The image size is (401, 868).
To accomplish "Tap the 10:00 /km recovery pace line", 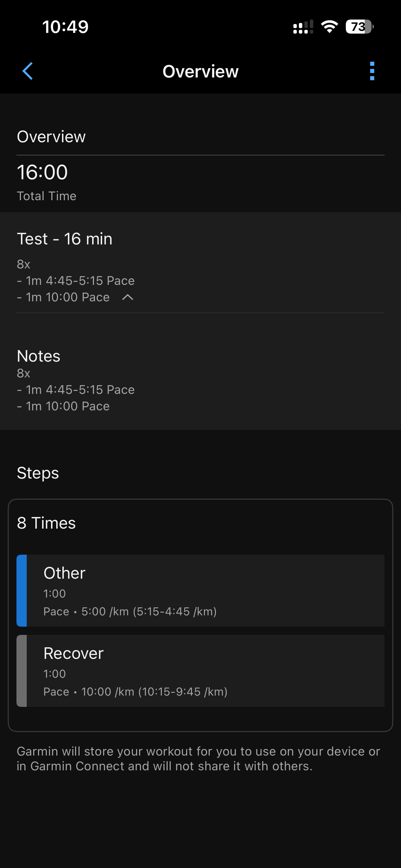I will pyautogui.click(x=135, y=692).
